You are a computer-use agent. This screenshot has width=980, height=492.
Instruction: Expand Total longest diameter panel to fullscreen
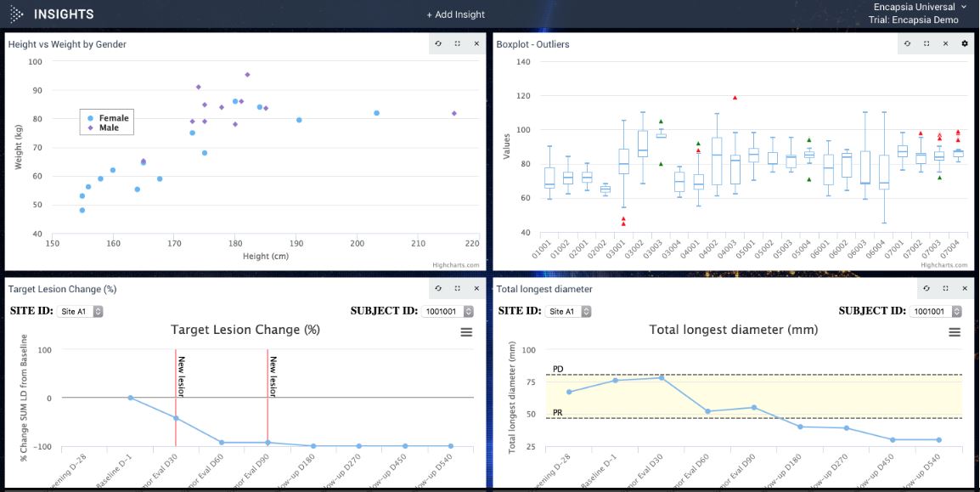946,288
